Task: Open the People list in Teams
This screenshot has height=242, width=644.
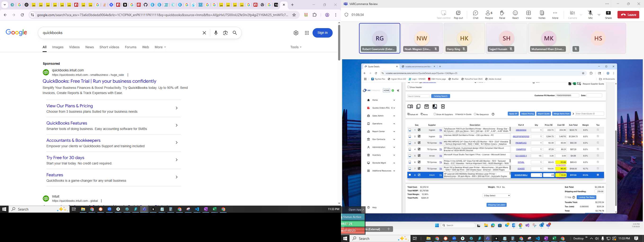Action: (x=489, y=15)
